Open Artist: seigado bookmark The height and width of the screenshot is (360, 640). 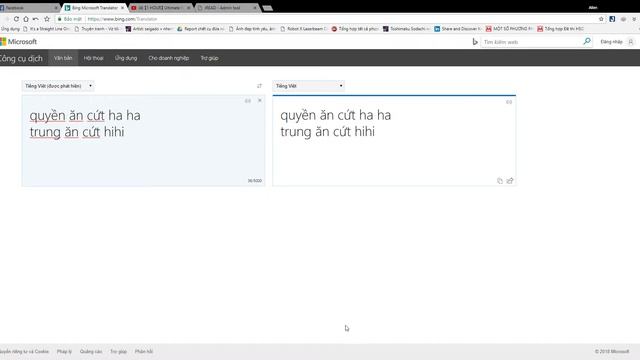tap(149, 29)
